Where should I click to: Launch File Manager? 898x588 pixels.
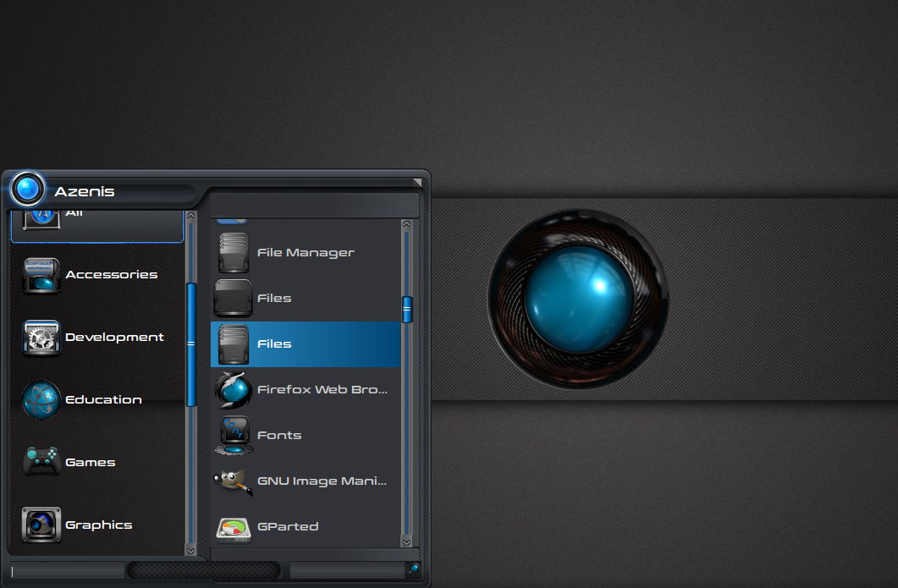pos(305,253)
